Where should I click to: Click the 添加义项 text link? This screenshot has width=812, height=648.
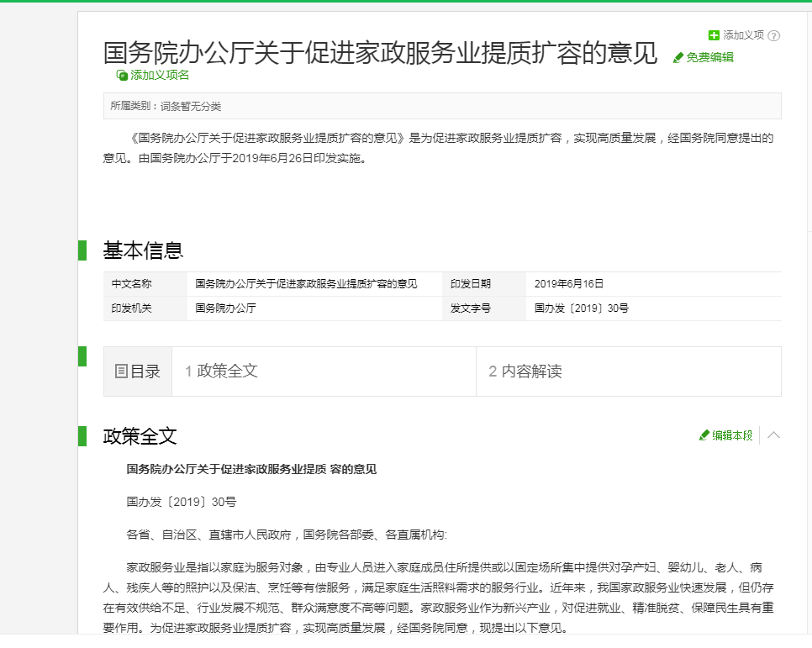coord(743,35)
